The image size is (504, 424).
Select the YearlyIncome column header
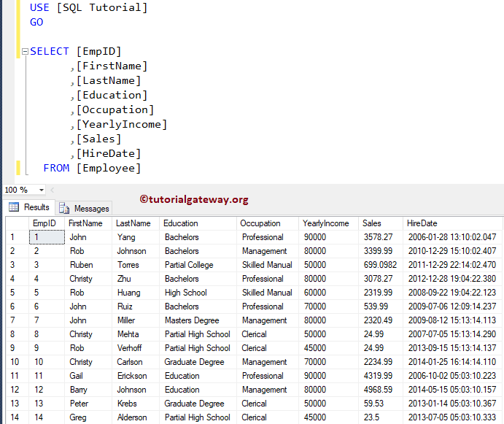(328, 223)
